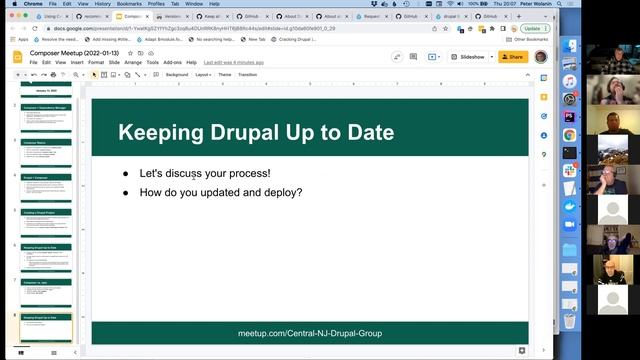Click the paint format icon

click(63, 75)
